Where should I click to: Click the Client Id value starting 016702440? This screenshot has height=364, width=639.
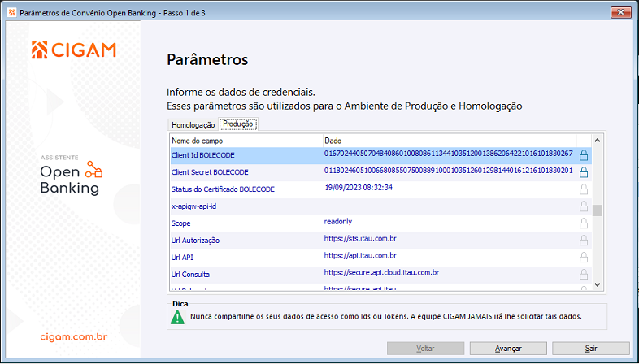coord(449,154)
